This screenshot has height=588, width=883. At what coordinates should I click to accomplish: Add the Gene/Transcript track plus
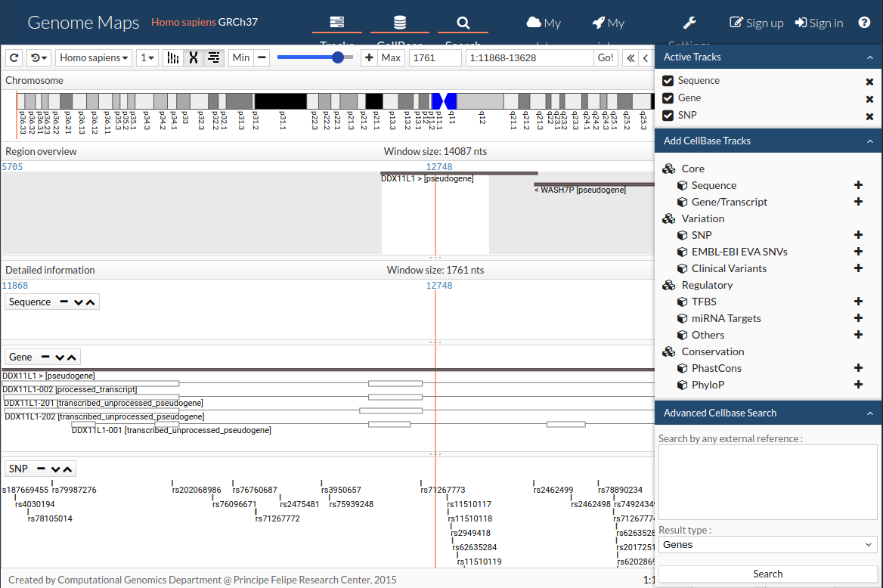858,202
